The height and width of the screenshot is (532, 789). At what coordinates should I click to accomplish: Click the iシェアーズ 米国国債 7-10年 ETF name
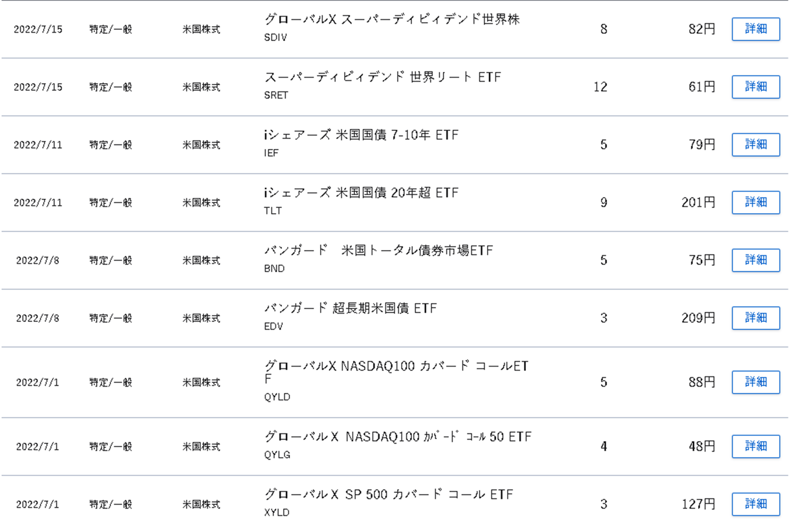point(361,135)
